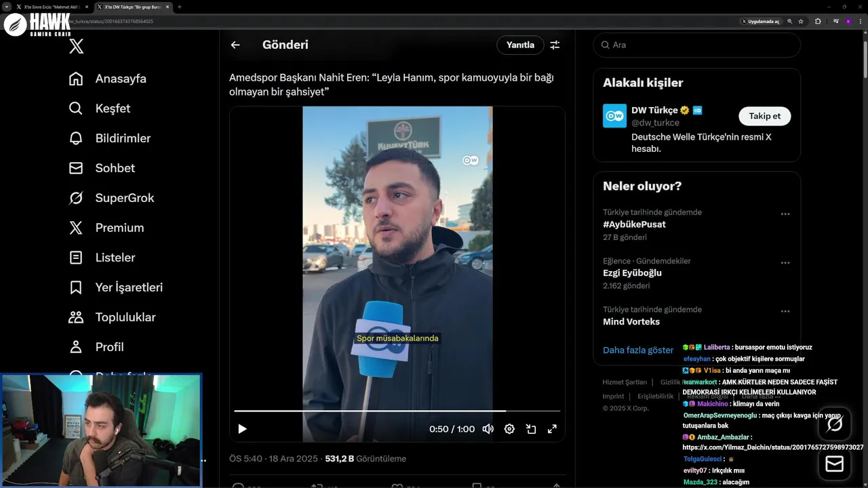Open video settings gear

(x=509, y=429)
